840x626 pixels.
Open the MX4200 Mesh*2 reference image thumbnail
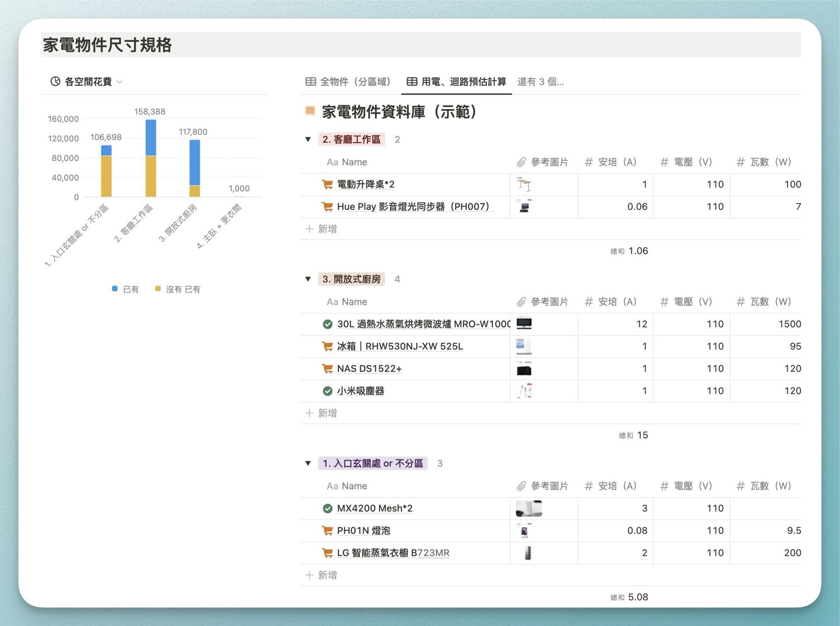tap(528, 508)
